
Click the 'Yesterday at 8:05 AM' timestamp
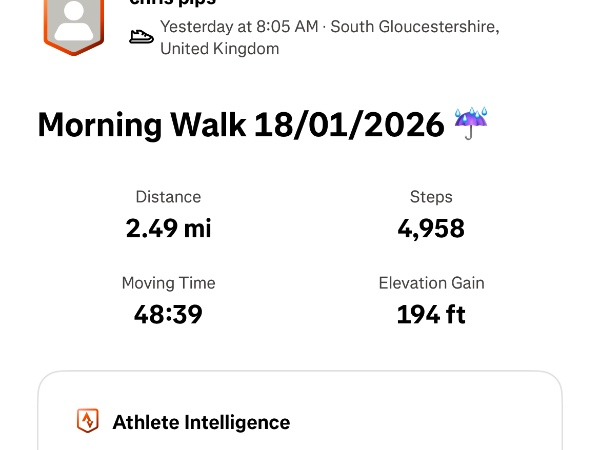225,27
